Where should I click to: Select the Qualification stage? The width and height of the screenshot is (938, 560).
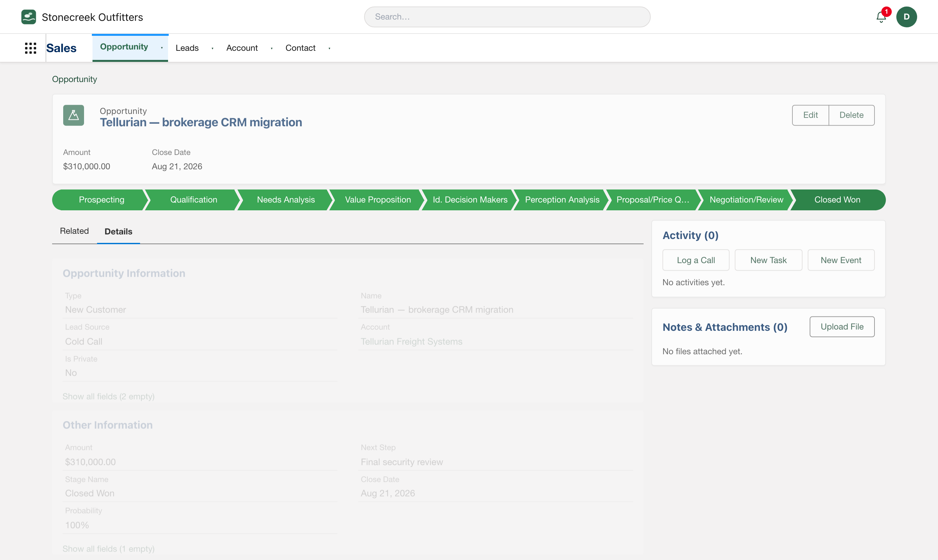(193, 200)
